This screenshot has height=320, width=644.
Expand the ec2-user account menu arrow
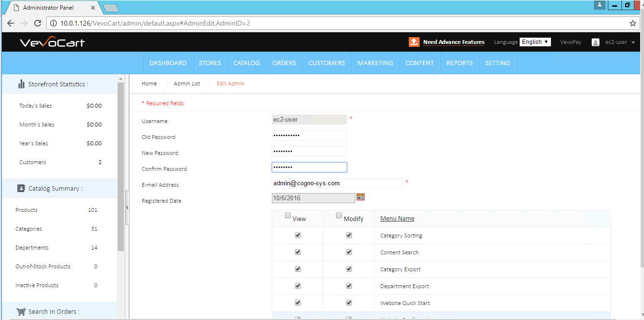pyautogui.click(x=633, y=42)
